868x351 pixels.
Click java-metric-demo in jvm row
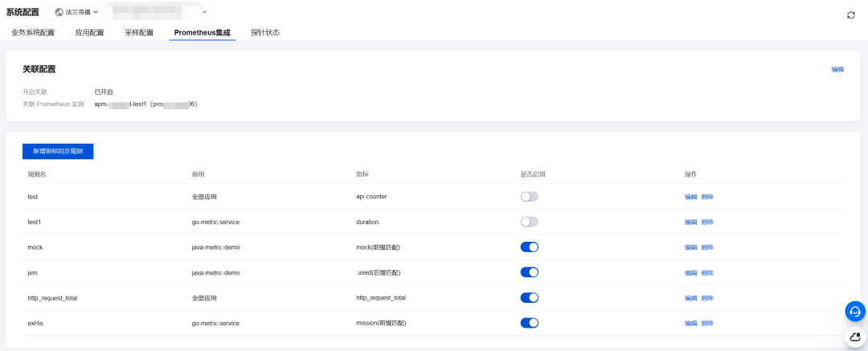point(216,273)
